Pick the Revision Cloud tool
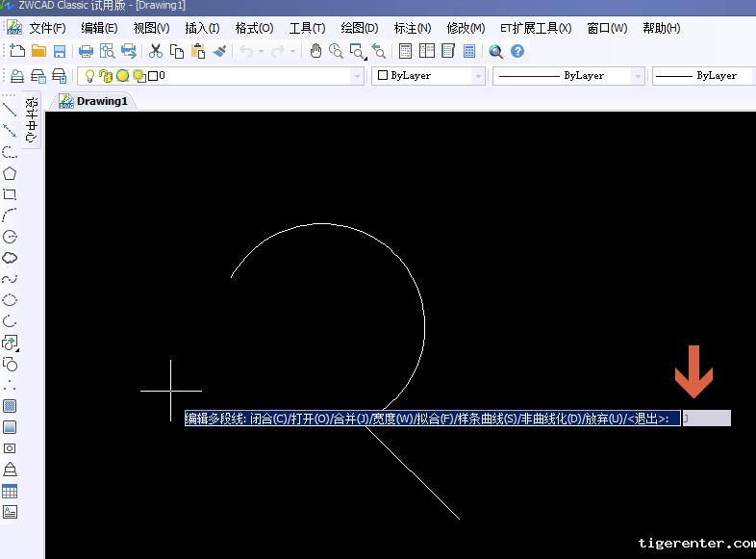 (10, 258)
